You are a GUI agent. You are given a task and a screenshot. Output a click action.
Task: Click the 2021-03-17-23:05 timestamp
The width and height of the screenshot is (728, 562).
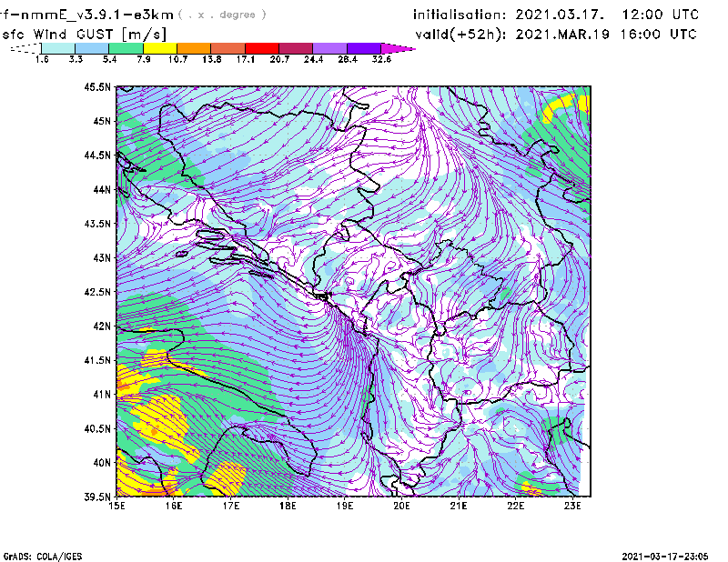(665, 557)
